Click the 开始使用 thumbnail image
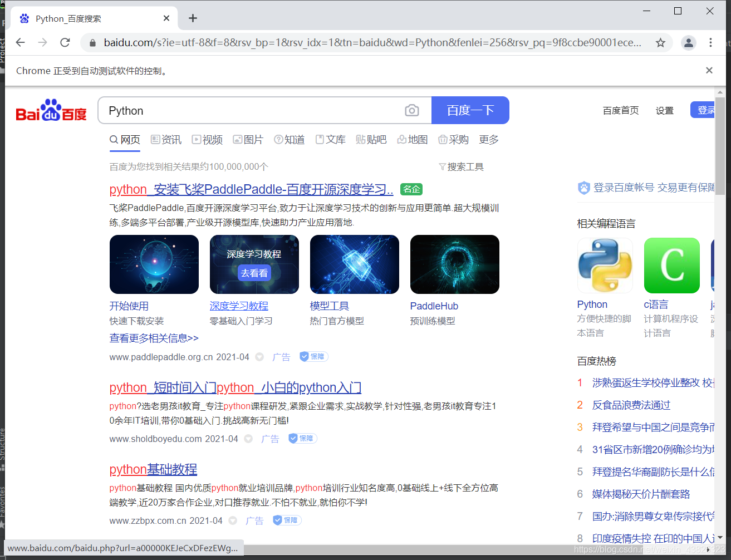731x560 pixels. pos(154,264)
